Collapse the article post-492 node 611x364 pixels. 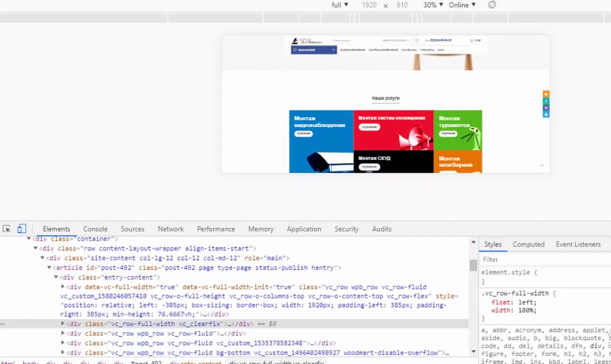(x=49, y=268)
